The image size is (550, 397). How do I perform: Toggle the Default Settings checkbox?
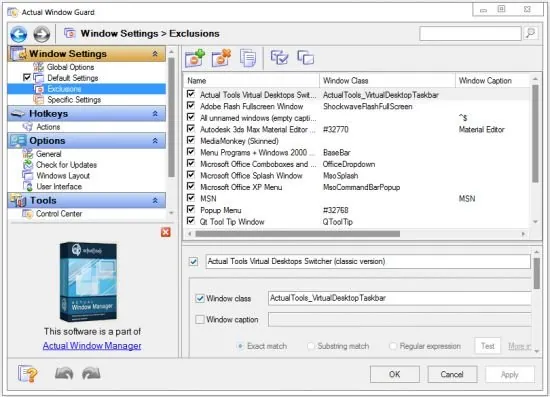click(27, 77)
